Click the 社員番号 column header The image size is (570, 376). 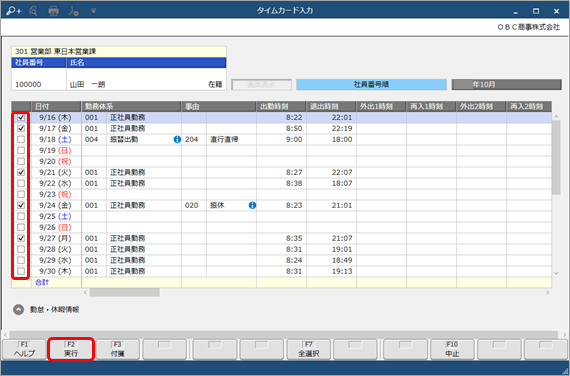39,63
